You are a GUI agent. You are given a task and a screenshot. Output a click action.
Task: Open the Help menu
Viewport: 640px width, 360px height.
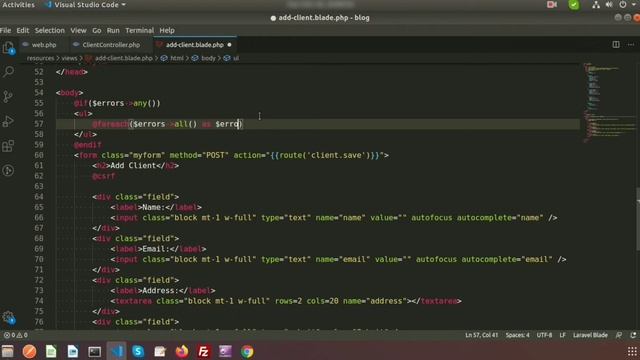[167, 30]
